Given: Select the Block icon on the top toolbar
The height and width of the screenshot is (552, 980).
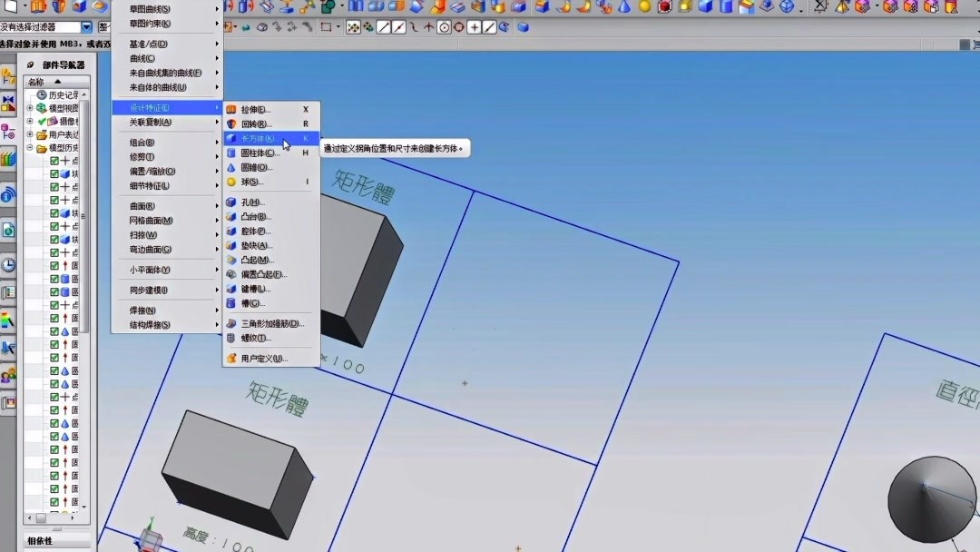Looking at the screenshot, I should click(704, 7).
